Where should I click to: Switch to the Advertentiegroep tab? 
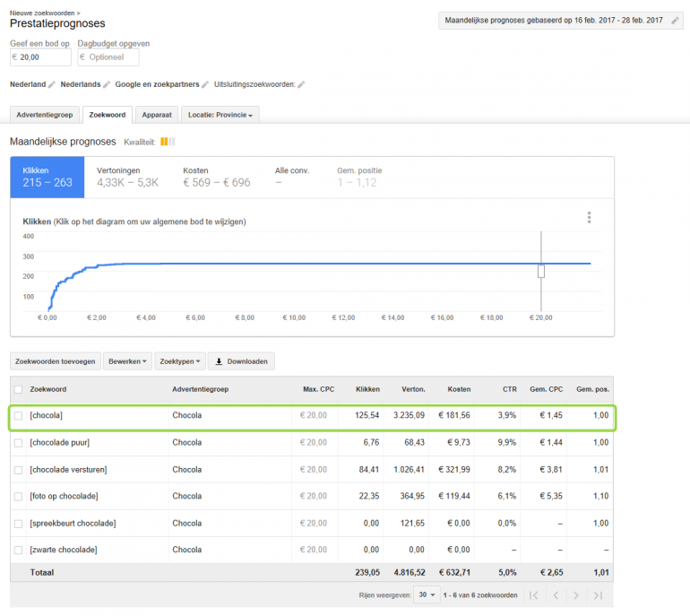45,115
